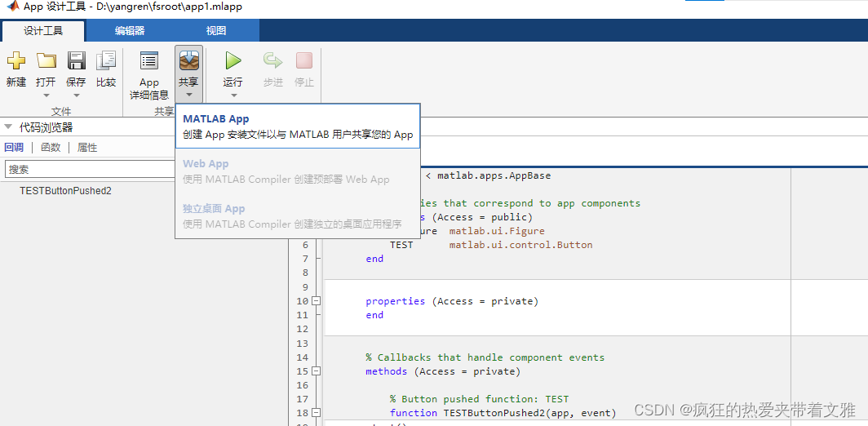Switch to the 设计工具 tab

(x=43, y=31)
